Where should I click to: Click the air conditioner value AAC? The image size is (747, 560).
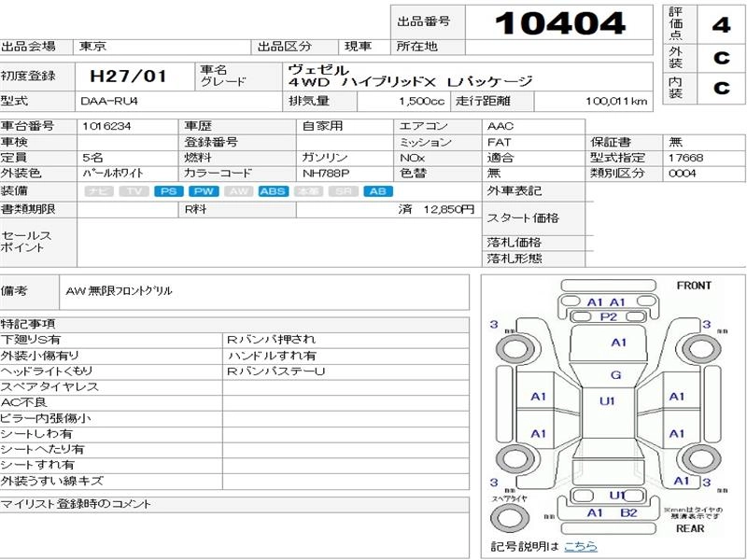point(500,126)
